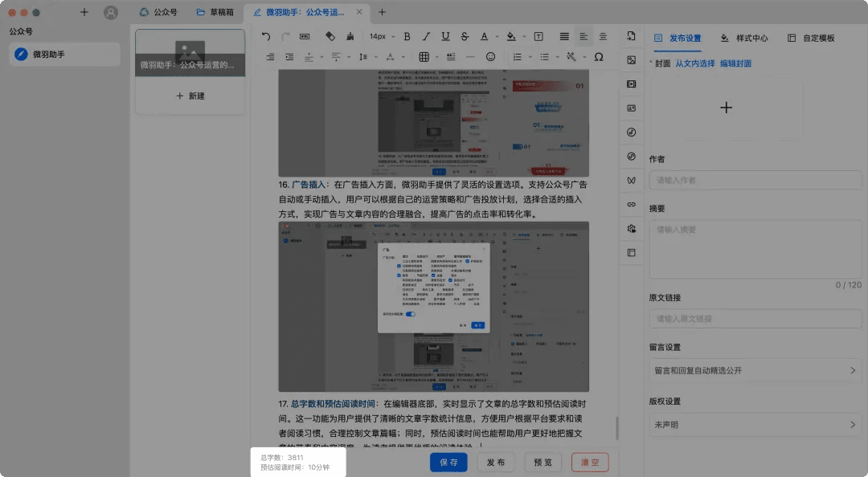Open the special characters Omega icon

pyautogui.click(x=598, y=57)
